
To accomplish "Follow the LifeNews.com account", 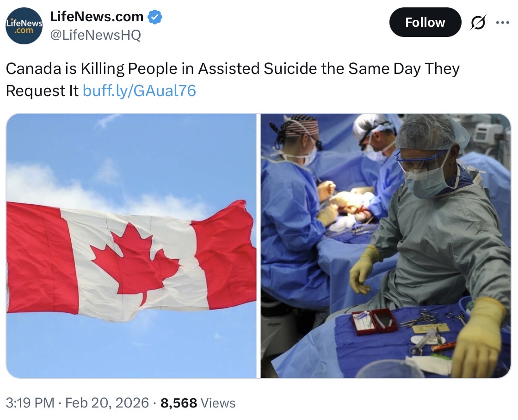I will [425, 23].
